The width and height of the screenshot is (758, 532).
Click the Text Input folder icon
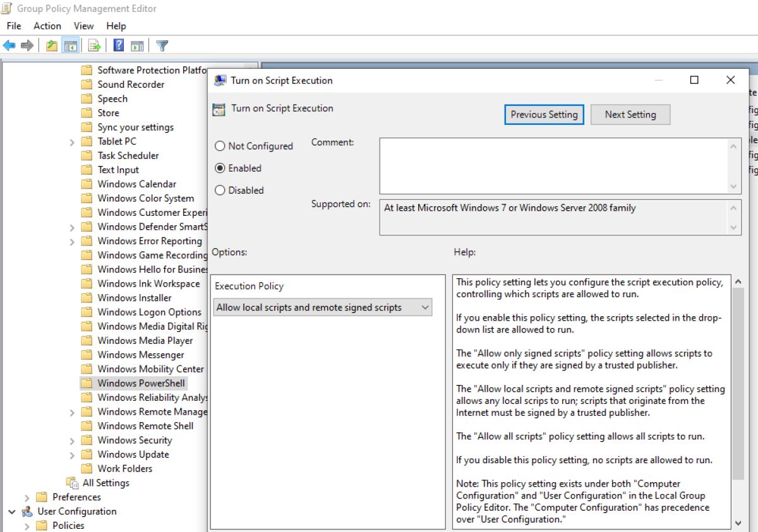click(87, 170)
